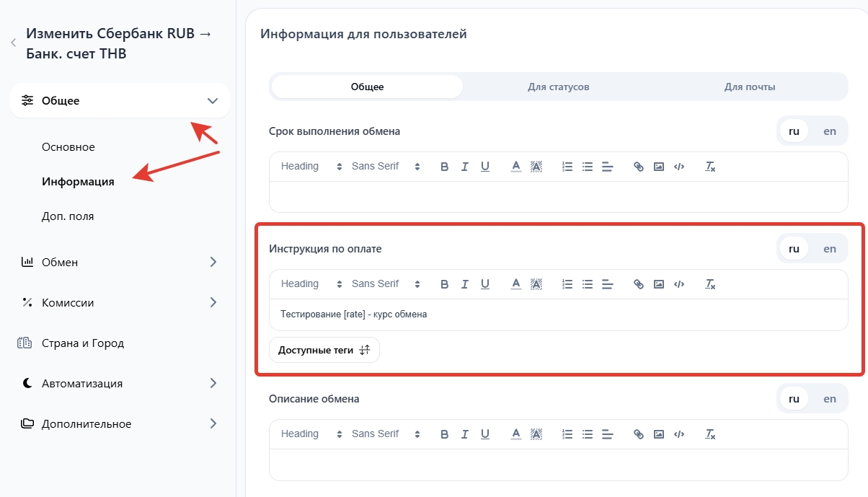Click Underline icon in Описание обмена toolbar
Viewport: 868px width, 497px height.
[485, 434]
